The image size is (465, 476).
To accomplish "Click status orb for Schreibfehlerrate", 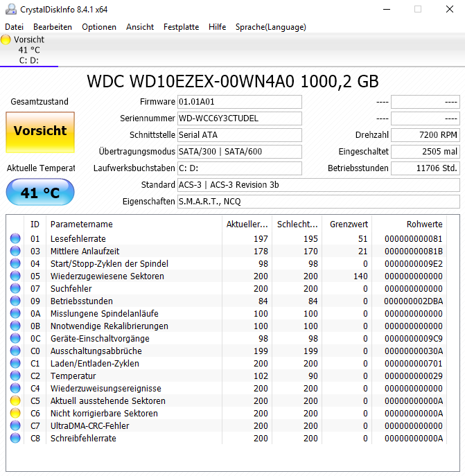I will (15, 438).
